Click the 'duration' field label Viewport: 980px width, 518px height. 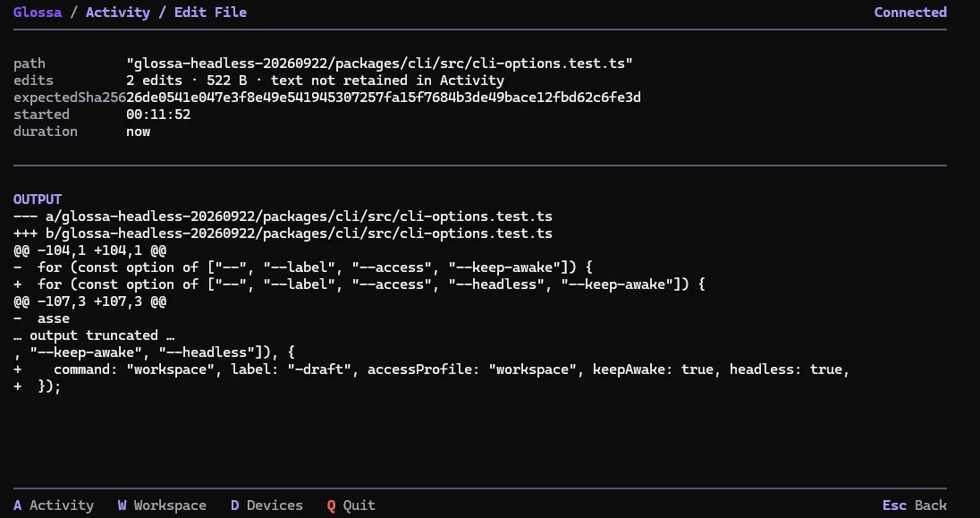tap(46, 132)
